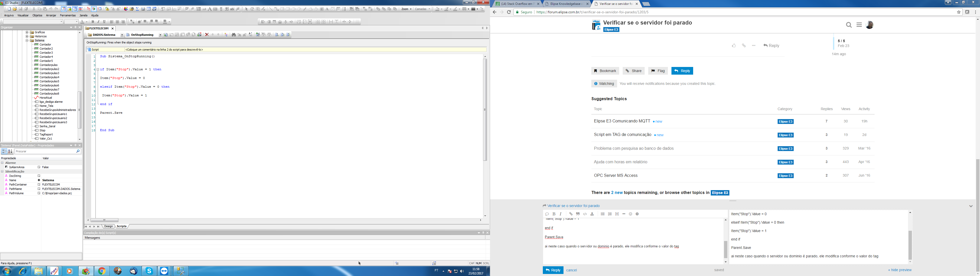980x276 pixels.
Task: Open the DADOS.Sistema object dropdown
Action: pyautogui.click(x=122, y=35)
